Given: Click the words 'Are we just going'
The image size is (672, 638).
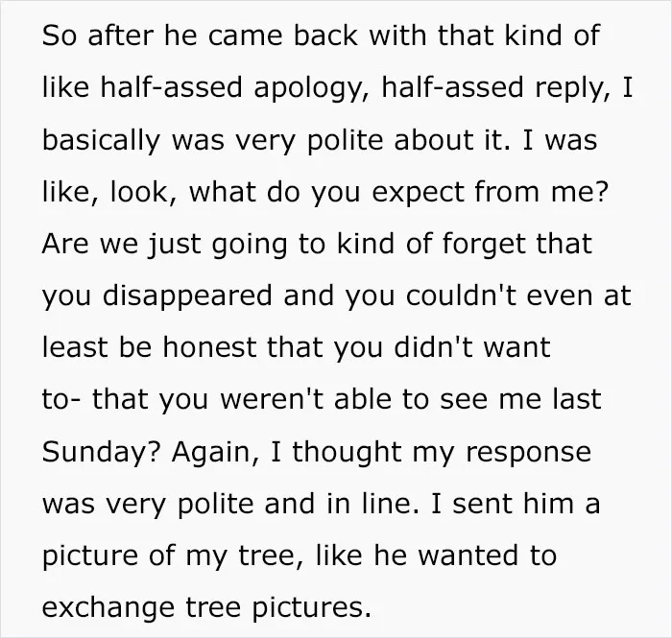Looking at the screenshot, I should (164, 246).
